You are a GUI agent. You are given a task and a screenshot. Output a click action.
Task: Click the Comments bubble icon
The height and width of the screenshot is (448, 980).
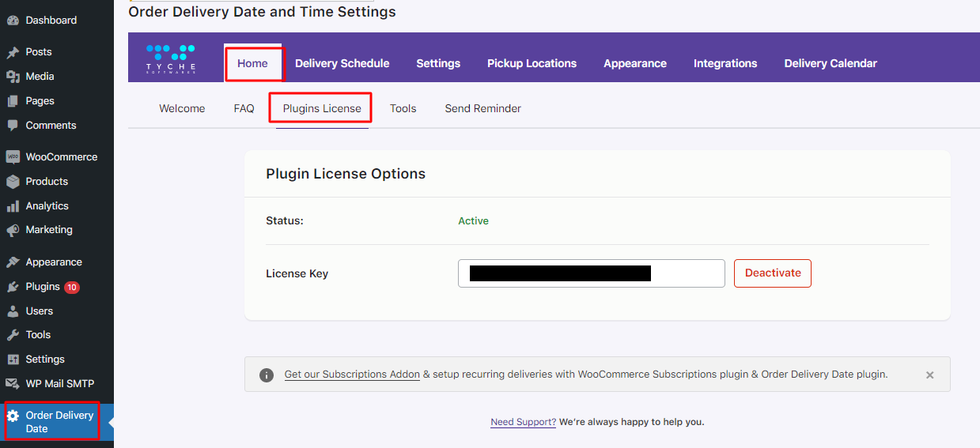coord(13,126)
